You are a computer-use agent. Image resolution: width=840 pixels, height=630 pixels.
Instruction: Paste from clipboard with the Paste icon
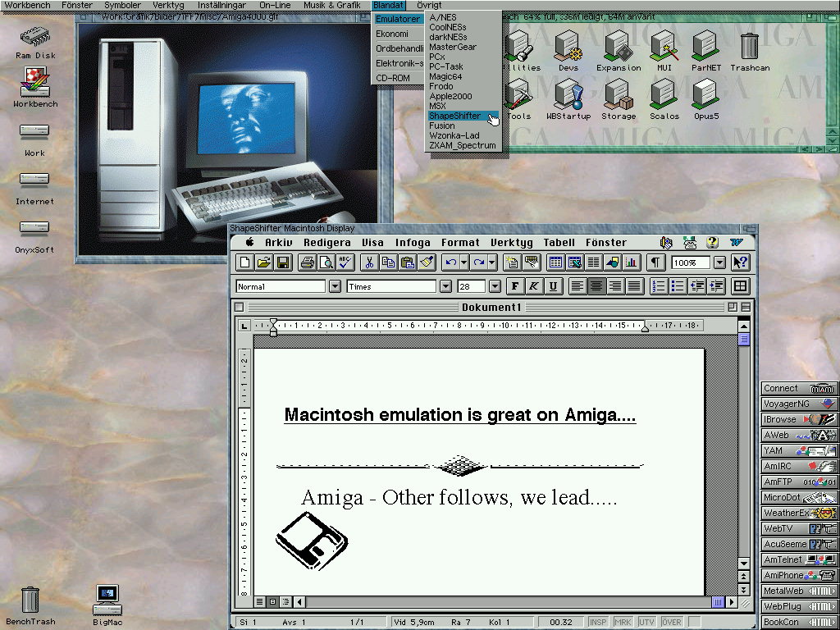tap(408, 262)
